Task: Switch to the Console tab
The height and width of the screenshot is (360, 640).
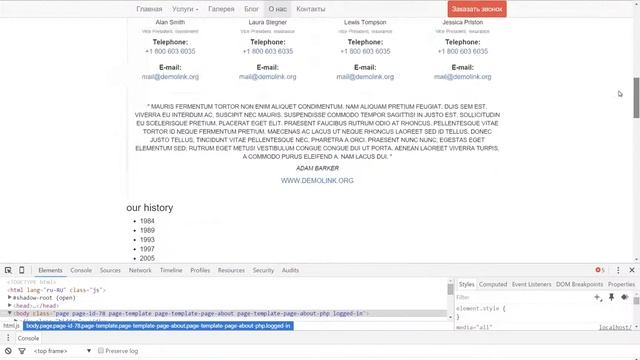Action: click(81, 270)
